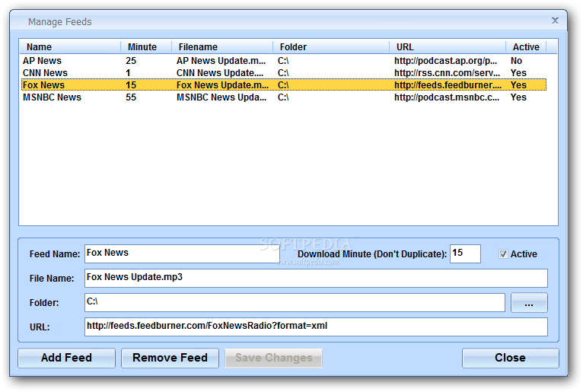Click the Active column header

pyautogui.click(x=526, y=47)
